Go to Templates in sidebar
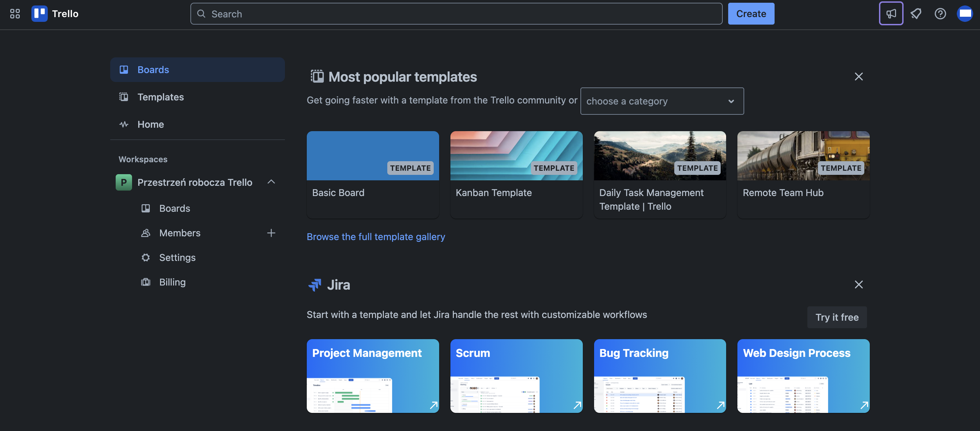The height and width of the screenshot is (431, 980). [x=198, y=97]
